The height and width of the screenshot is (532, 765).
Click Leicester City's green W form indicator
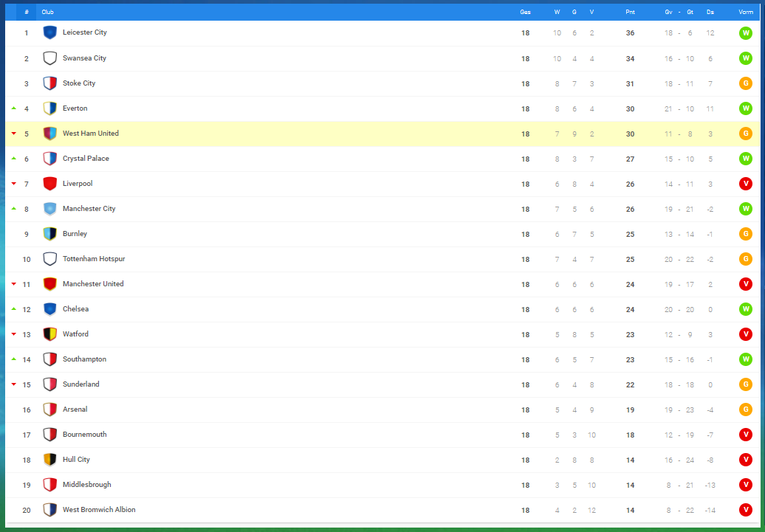(x=746, y=33)
